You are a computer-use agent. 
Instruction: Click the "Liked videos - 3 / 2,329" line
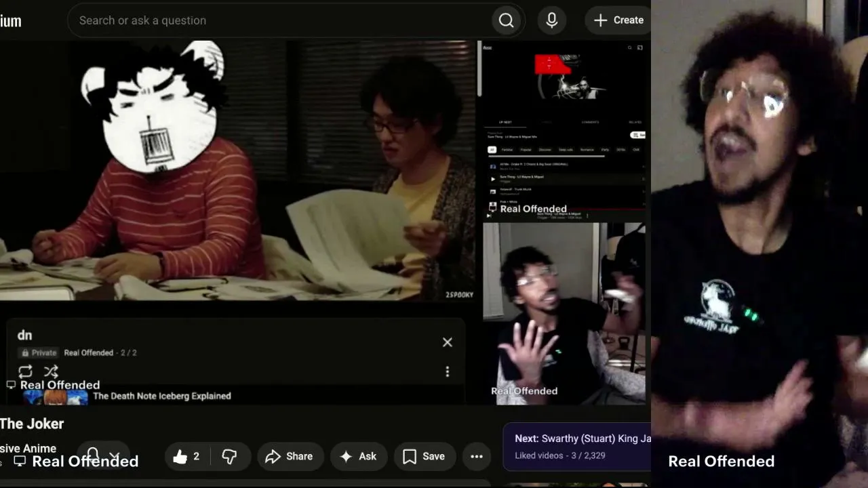[x=560, y=455]
